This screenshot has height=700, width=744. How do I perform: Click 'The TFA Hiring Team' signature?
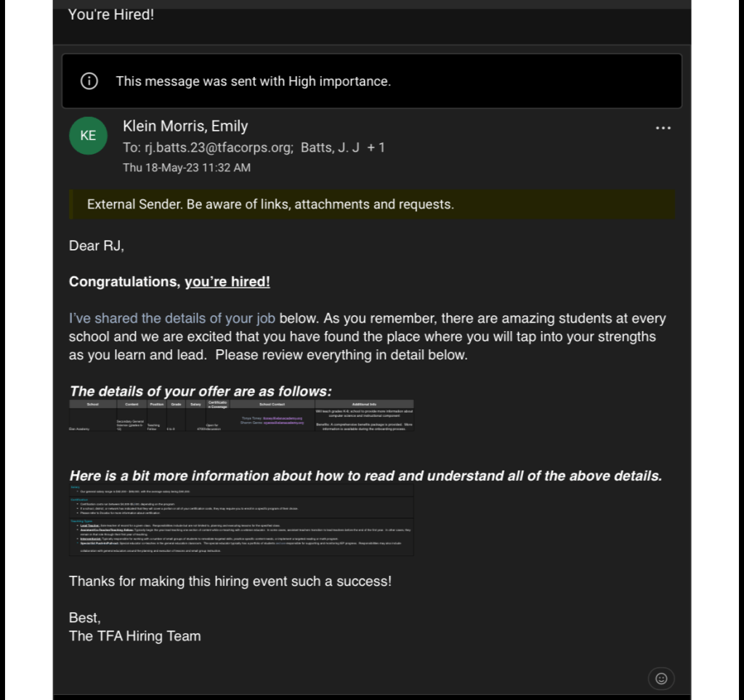pyautogui.click(x=134, y=636)
